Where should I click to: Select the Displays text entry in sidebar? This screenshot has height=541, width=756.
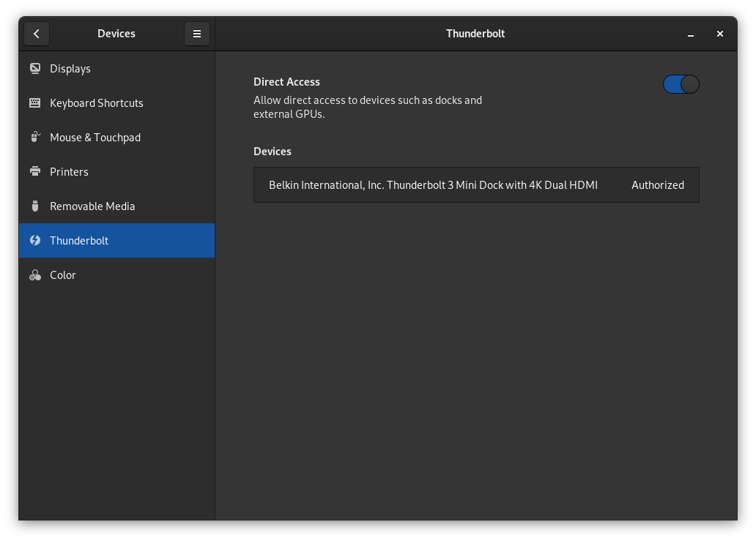click(70, 69)
